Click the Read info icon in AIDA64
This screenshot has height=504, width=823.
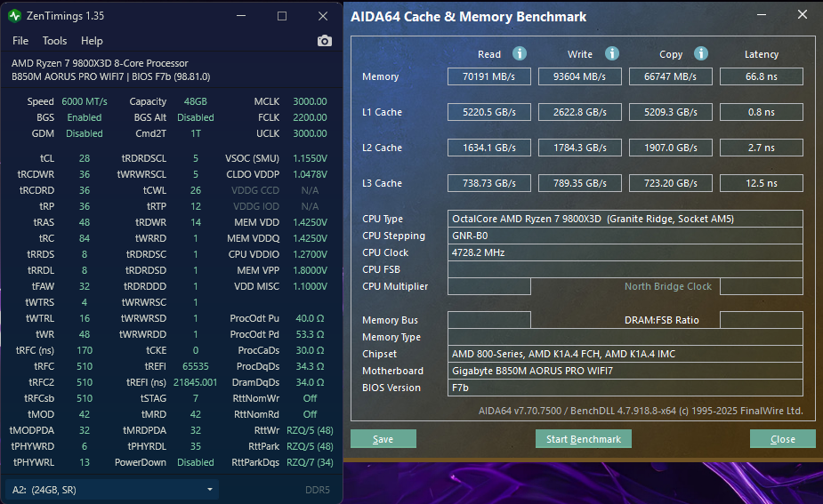(x=519, y=53)
